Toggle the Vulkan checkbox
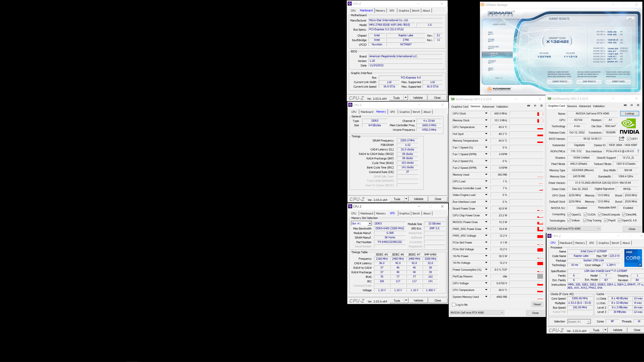644x362 pixels. click(x=569, y=220)
